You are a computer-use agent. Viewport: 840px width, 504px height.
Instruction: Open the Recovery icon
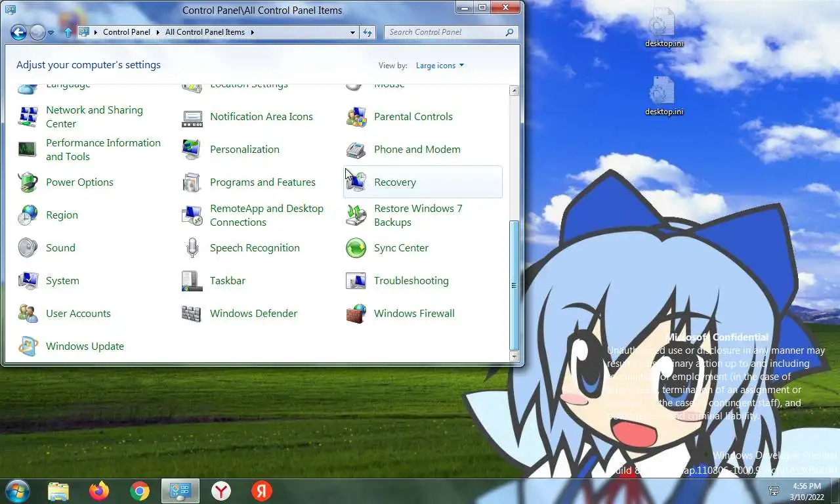[356, 182]
